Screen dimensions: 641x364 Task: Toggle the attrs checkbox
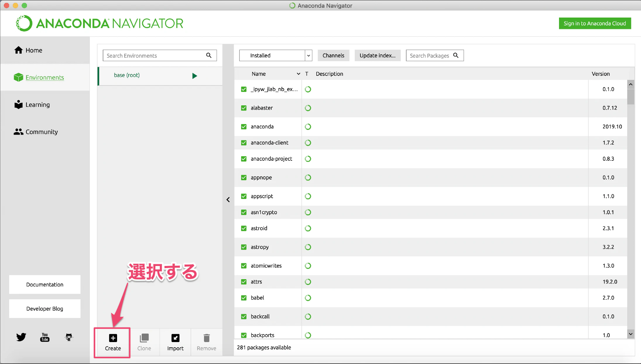pyautogui.click(x=244, y=282)
